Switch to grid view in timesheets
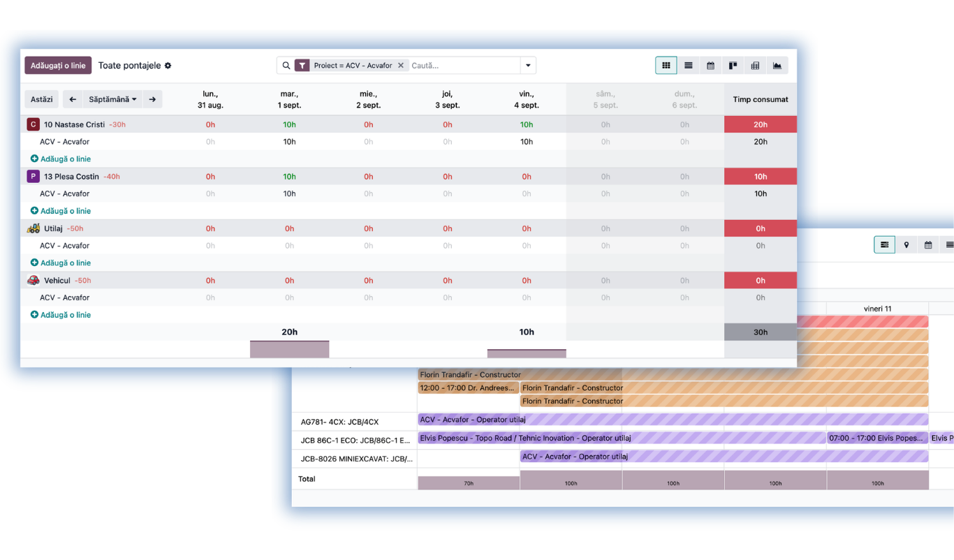The image size is (954, 560). 666,66
